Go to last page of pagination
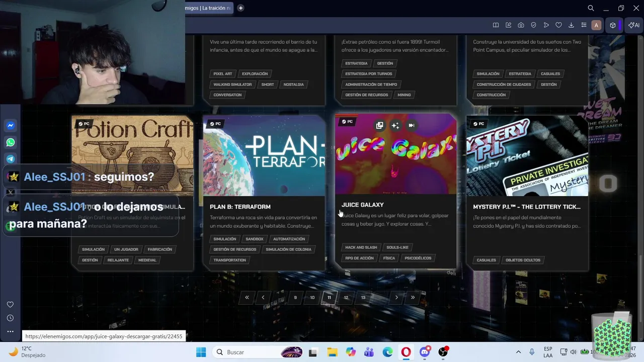 [413, 297]
